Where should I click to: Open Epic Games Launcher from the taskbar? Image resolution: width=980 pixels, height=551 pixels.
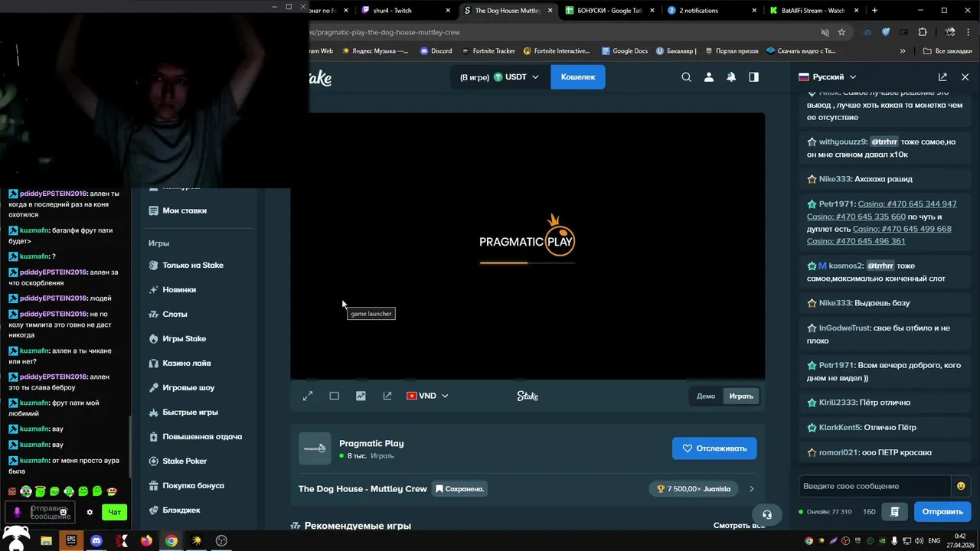(x=71, y=541)
